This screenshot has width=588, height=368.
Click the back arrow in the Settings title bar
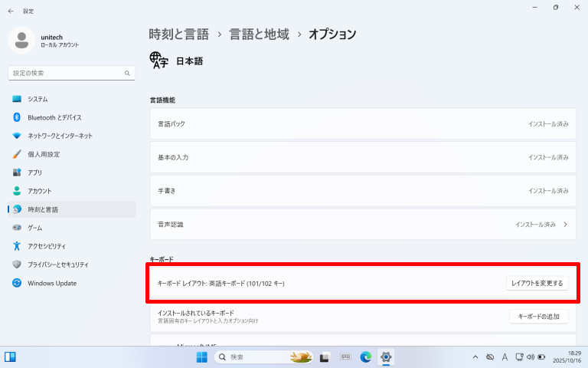click(x=10, y=11)
